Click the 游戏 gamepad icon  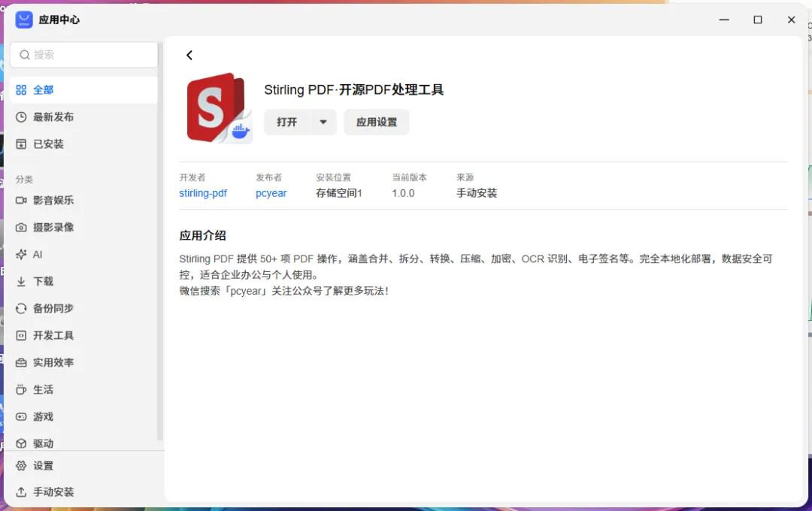pyautogui.click(x=21, y=416)
